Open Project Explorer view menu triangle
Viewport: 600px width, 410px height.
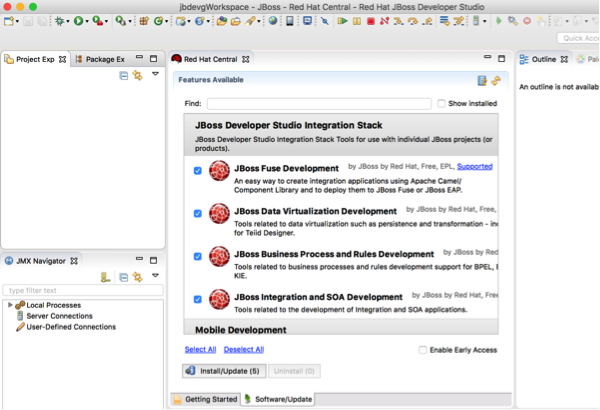coord(155,74)
